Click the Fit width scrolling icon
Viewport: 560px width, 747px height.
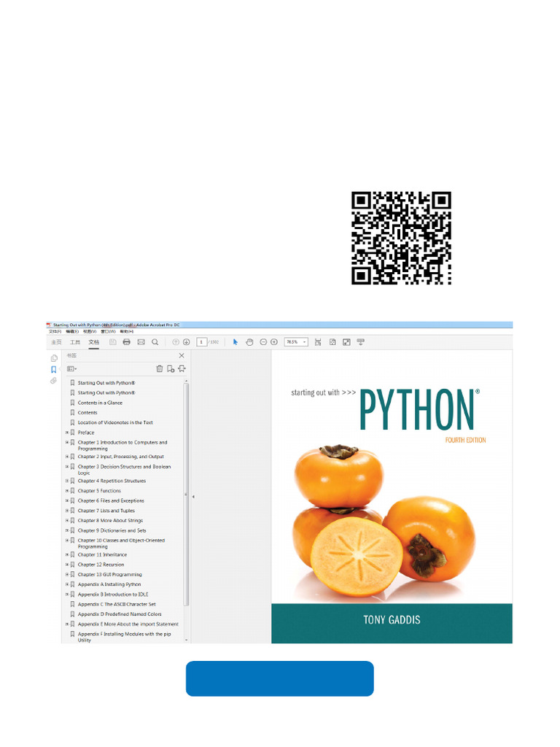[318, 342]
